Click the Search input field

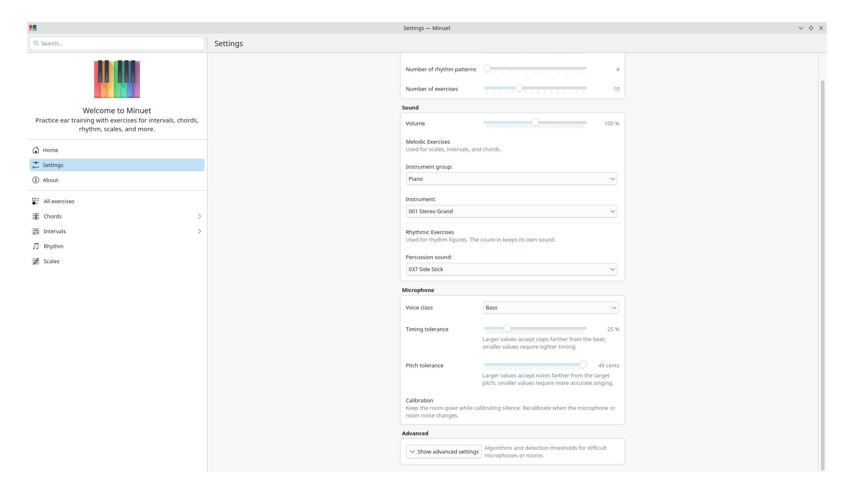117,43
